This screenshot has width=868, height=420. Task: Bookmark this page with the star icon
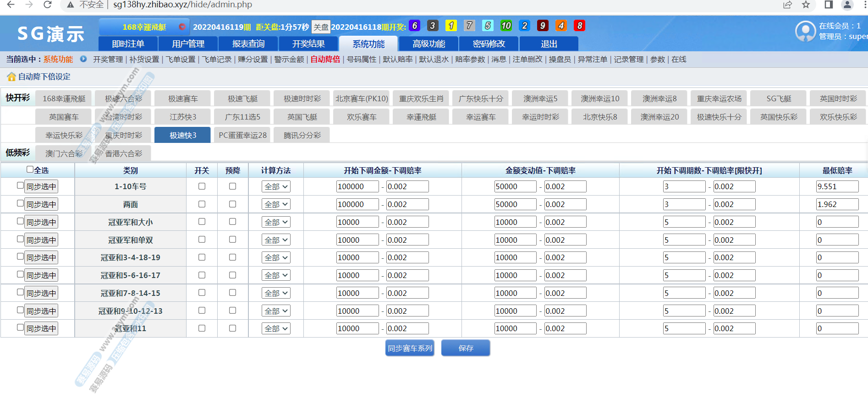pos(806,5)
